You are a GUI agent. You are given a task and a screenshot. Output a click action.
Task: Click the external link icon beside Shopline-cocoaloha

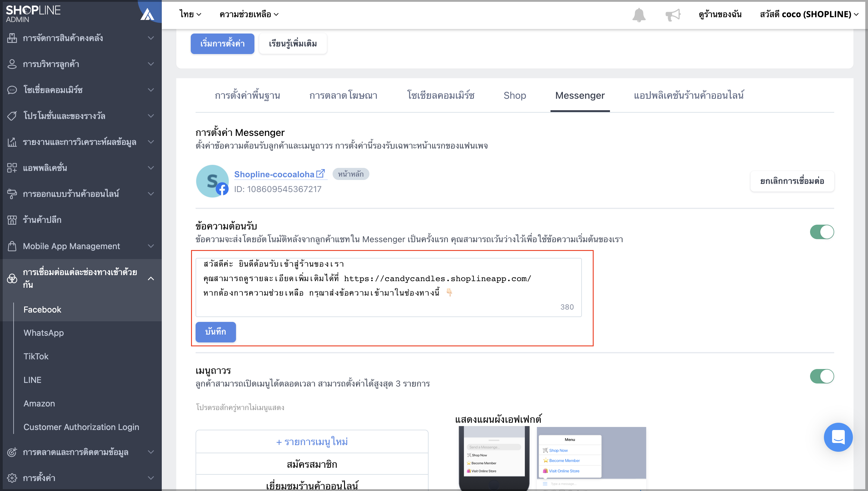[321, 174]
